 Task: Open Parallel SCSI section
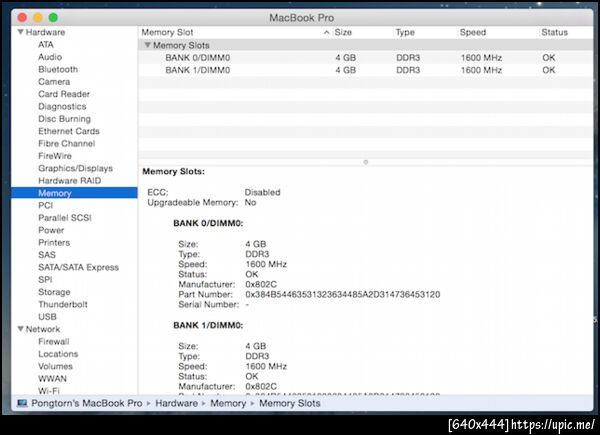65,218
